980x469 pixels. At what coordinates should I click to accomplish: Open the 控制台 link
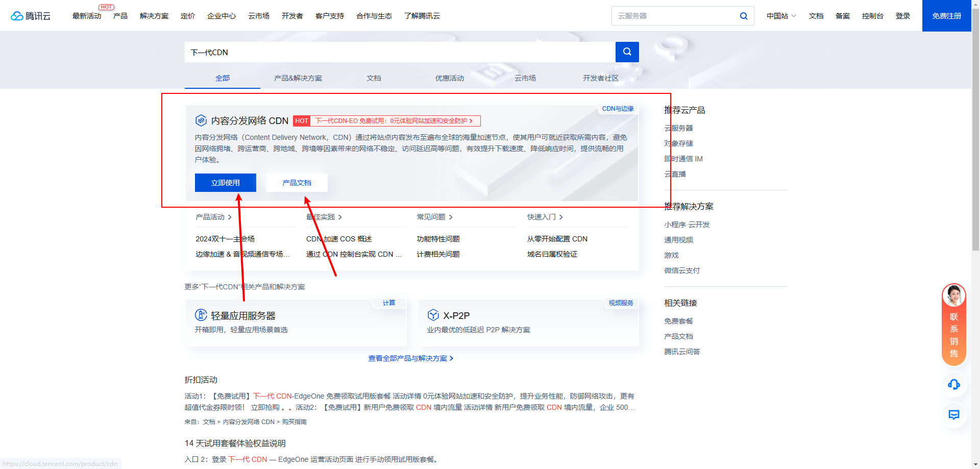coord(873,16)
